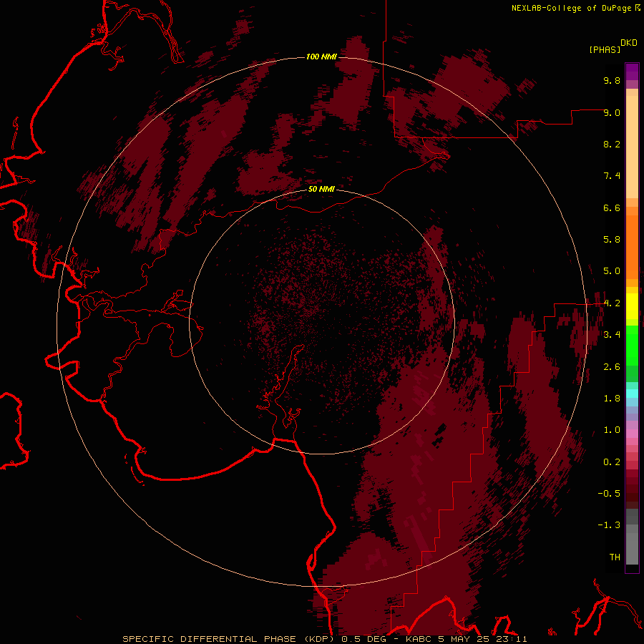
Task: Click the DKD unit label above color bar
Action: tap(629, 43)
